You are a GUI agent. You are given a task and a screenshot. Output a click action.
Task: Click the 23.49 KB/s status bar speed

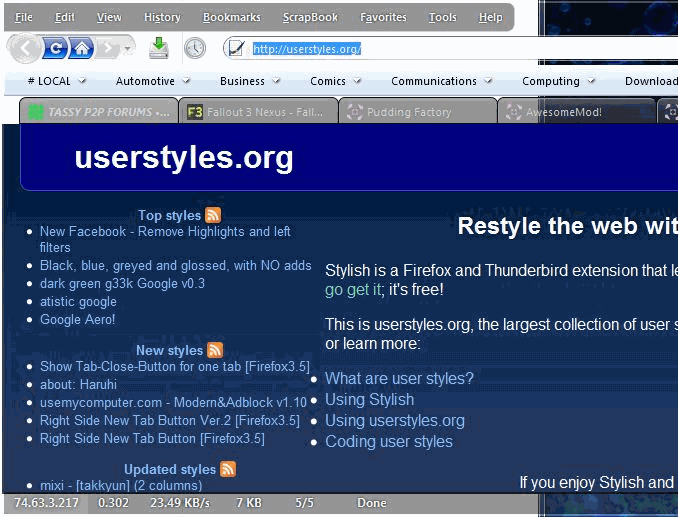coord(180,503)
